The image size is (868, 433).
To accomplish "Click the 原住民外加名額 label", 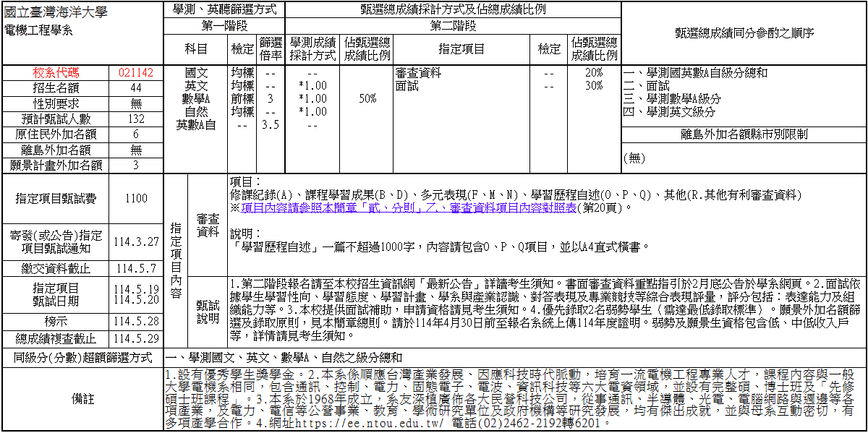I will click(x=56, y=134).
